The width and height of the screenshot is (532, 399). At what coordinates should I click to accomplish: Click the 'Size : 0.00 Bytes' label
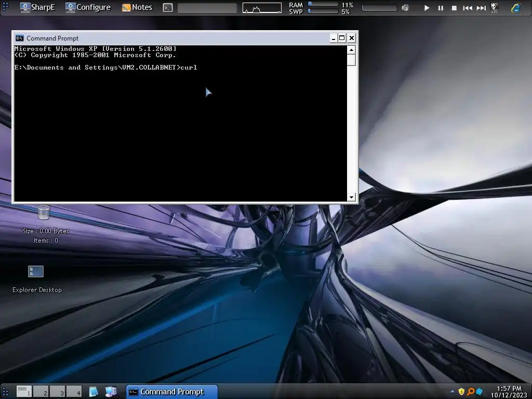pyautogui.click(x=46, y=231)
